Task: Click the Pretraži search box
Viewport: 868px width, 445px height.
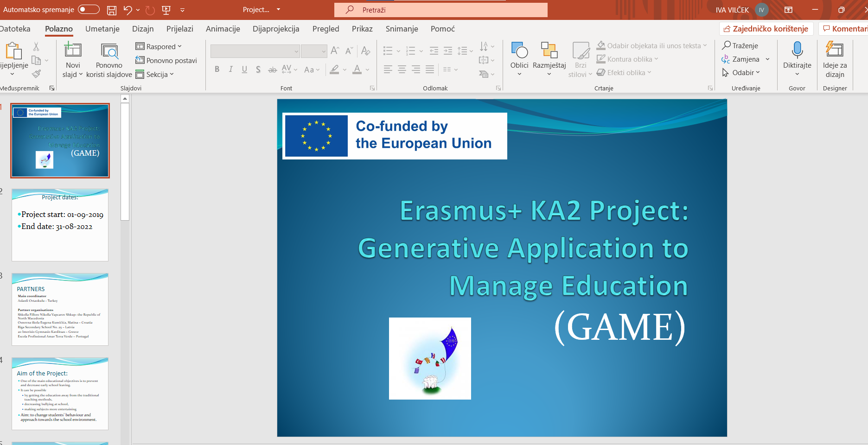Action: click(x=440, y=10)
